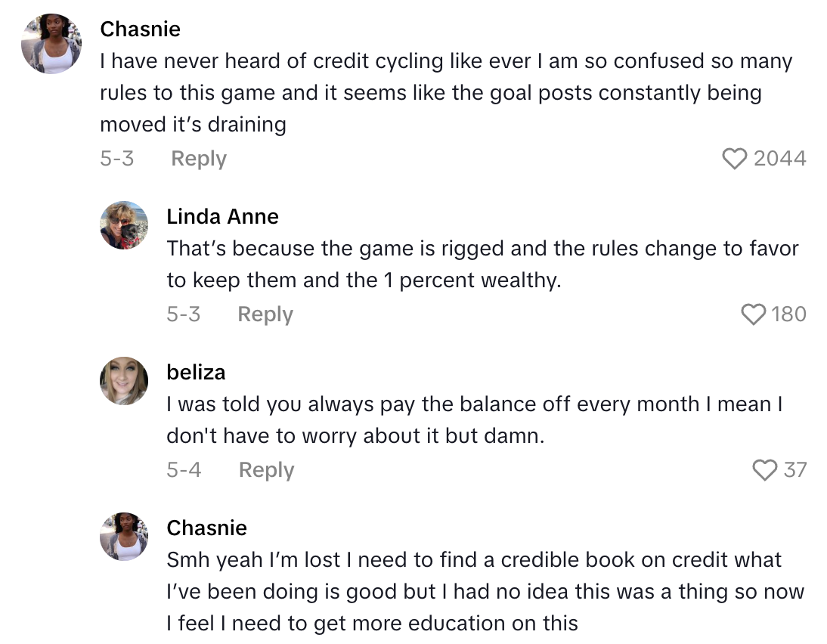
Task: Reply to Chasnie's top comment
Action: 198,158
